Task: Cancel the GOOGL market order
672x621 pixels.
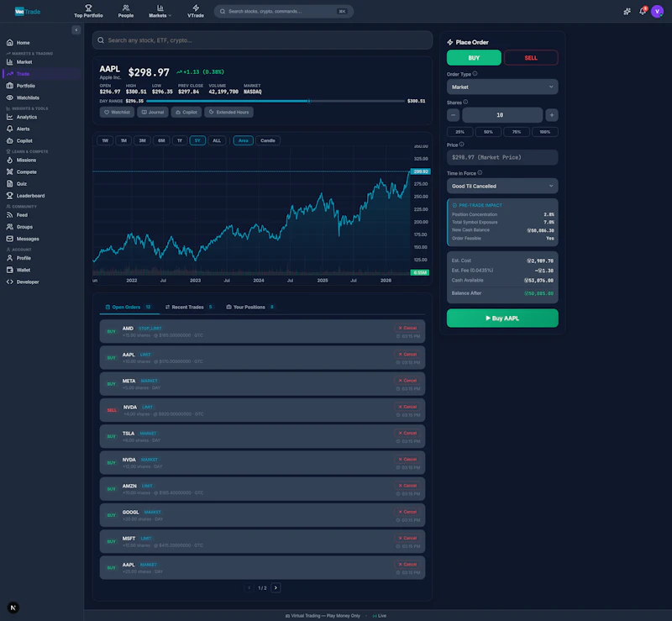Action: click(407, 512)
